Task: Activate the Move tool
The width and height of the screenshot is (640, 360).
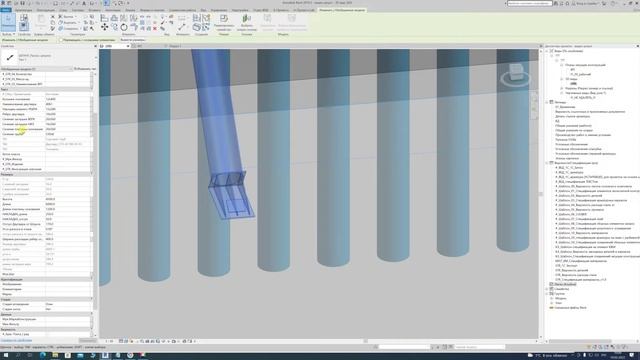Action: point(104,27)
